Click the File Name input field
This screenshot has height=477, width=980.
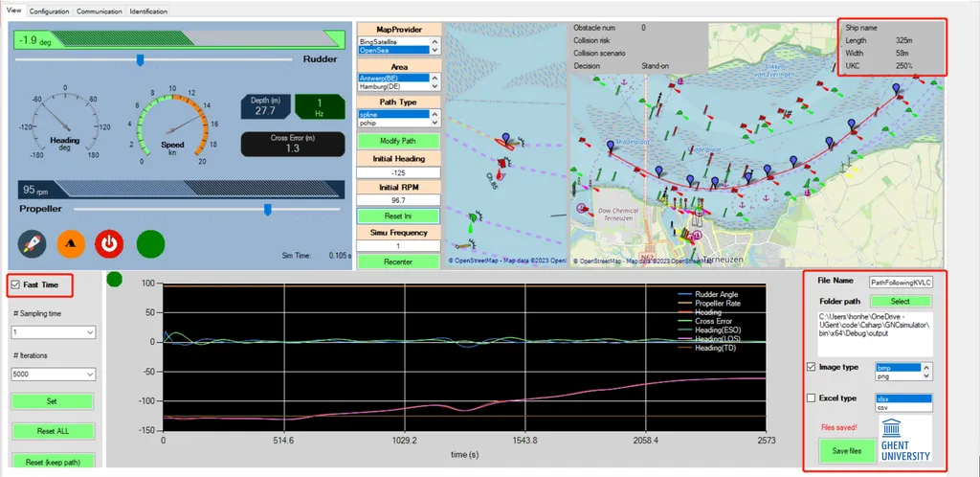901,283
